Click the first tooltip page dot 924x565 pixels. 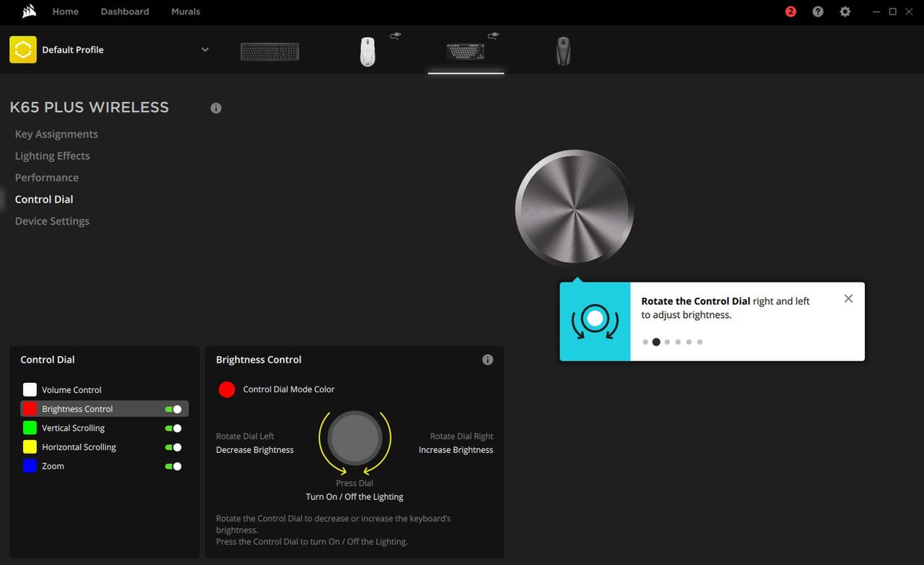click(x=645, y=342)
